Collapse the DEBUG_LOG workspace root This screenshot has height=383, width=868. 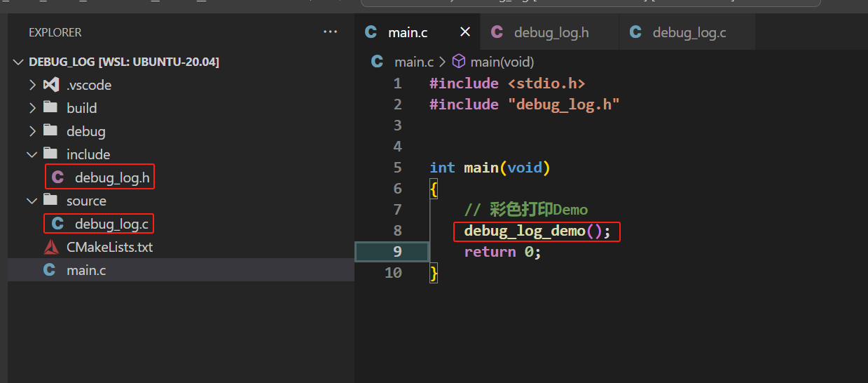18,62
